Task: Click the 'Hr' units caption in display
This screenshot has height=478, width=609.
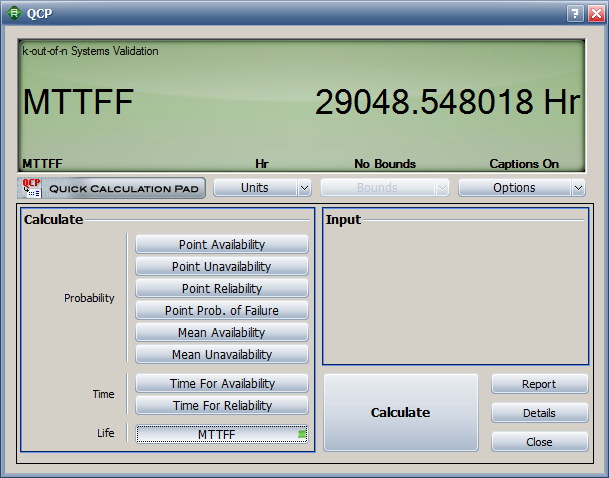Action: (x=262, y=164)
